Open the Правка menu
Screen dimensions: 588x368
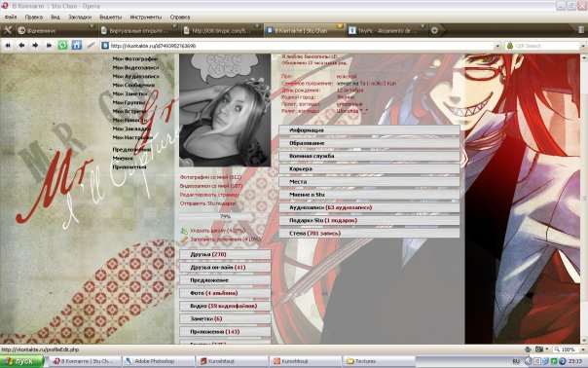click(34, 17)
